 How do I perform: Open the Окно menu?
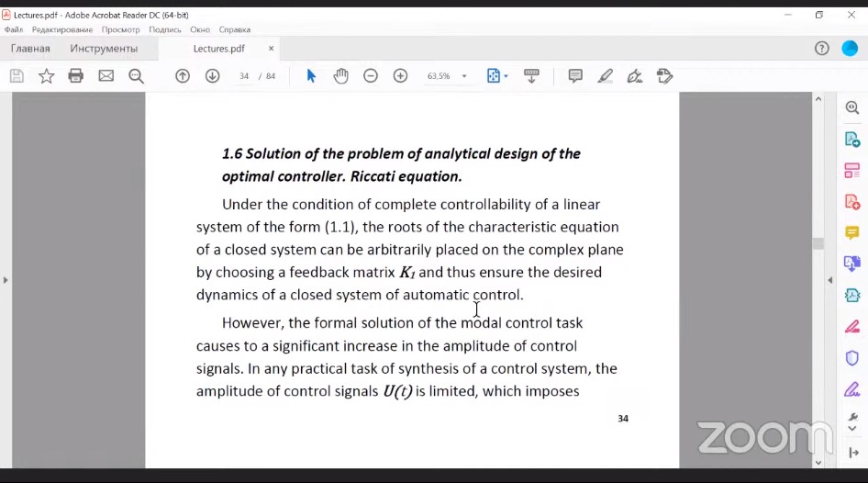(x=200, y=30)
